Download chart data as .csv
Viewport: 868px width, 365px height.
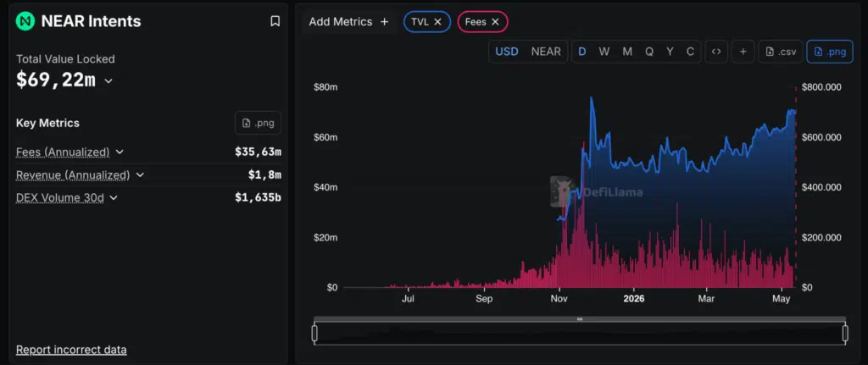click(781, 52)
